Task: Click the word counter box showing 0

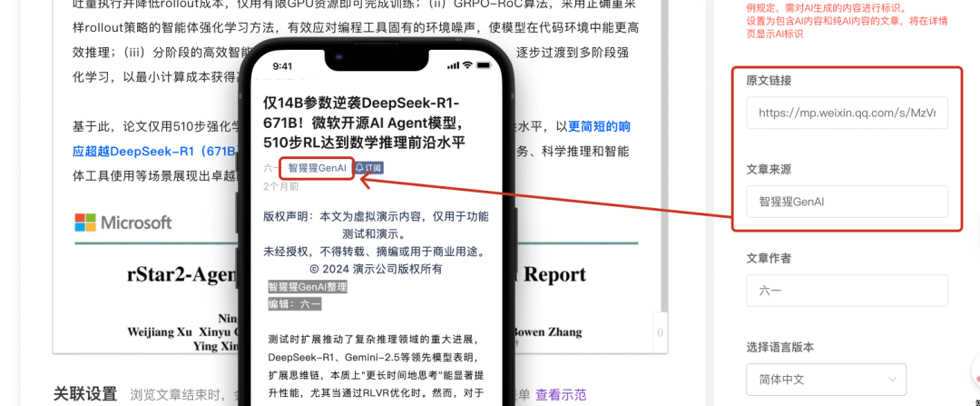Action: point(660,332)
